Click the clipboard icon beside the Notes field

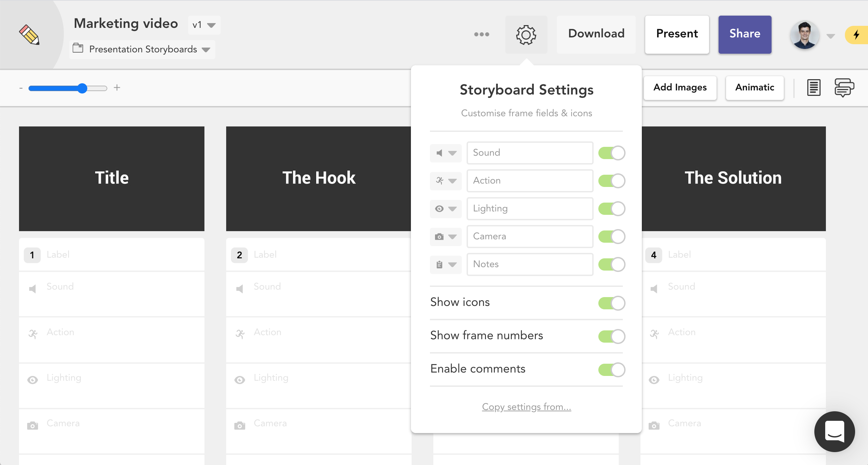(x=440, y=264)
